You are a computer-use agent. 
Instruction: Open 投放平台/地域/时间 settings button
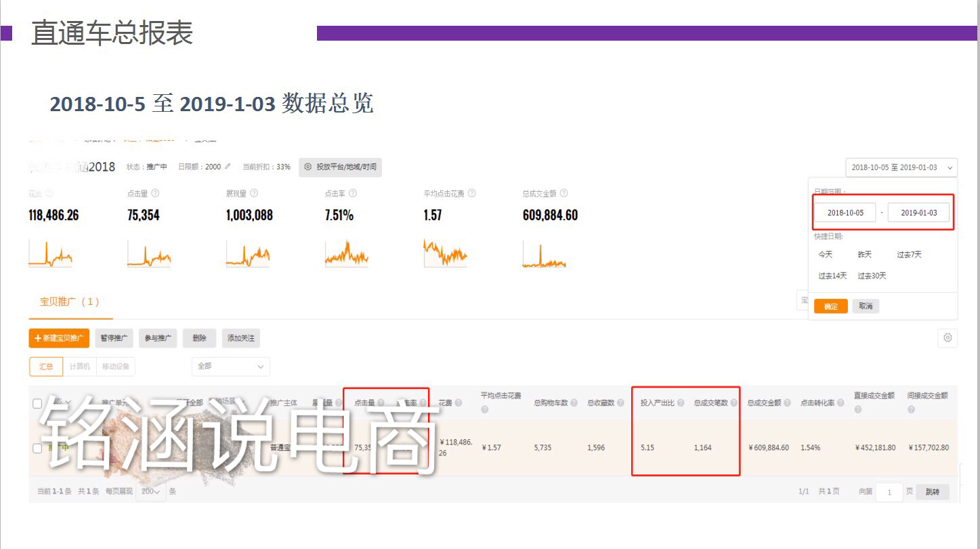point(340,167)
